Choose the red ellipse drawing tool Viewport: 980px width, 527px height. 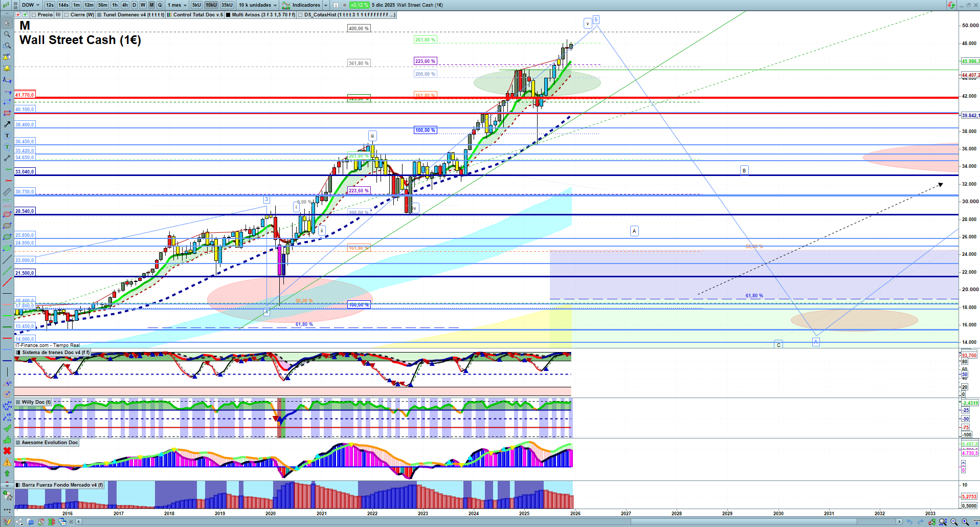(x=7, y=214)
